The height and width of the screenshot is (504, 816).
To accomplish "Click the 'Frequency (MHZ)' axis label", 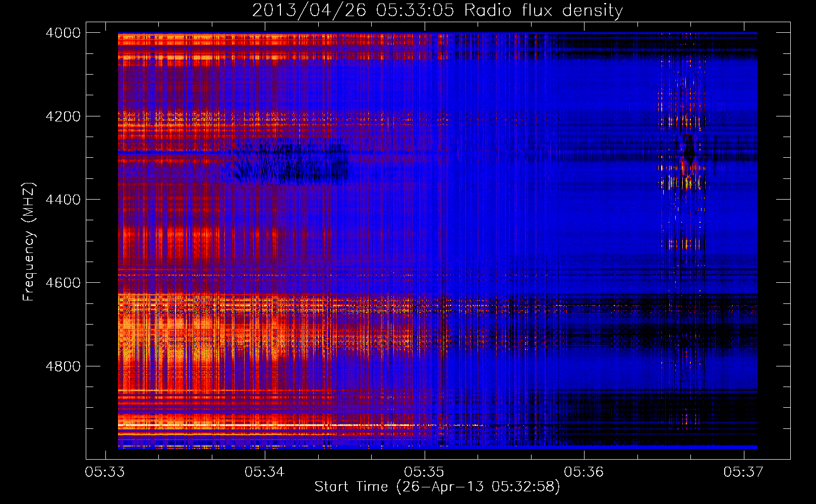I will [x=29, y=242].
